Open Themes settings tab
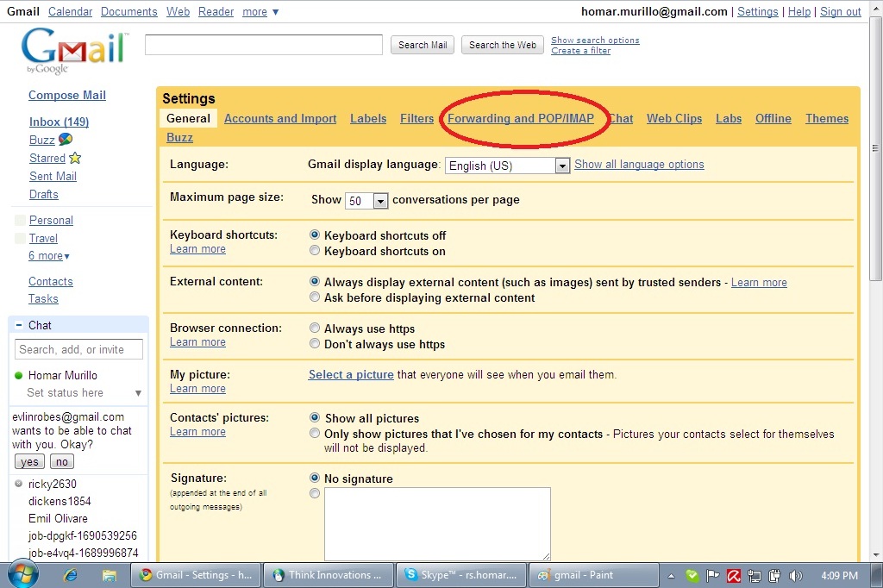 click(x=827, y=119)
